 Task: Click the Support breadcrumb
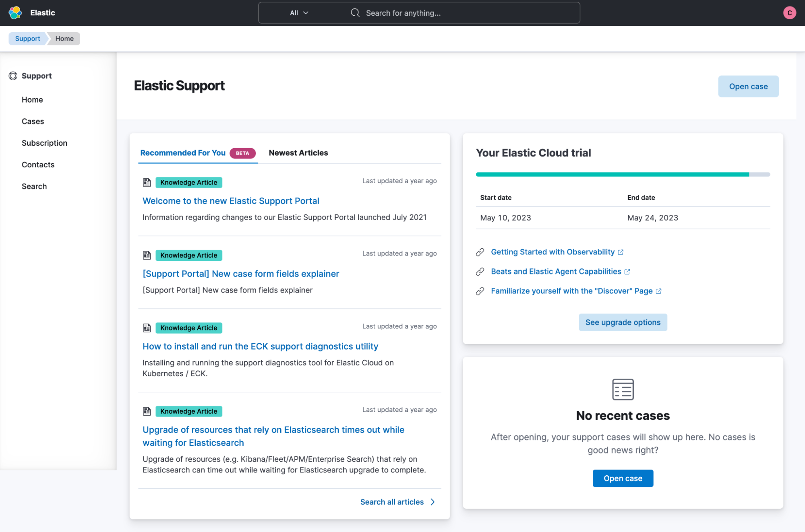point(27,39)
